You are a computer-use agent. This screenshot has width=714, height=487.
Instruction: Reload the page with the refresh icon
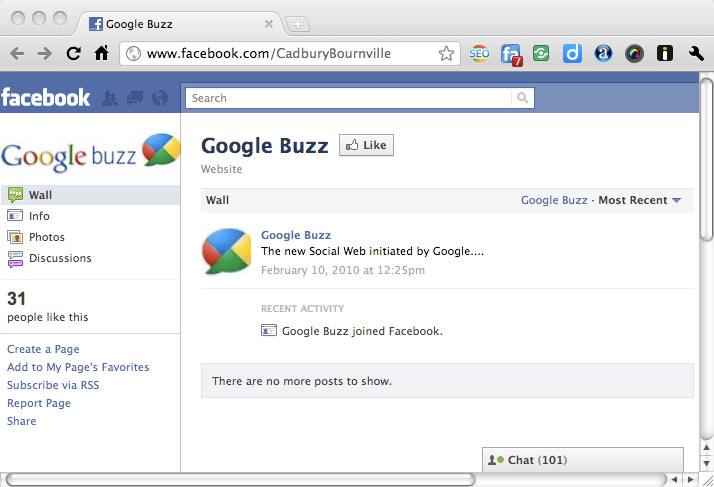(73, 54)
